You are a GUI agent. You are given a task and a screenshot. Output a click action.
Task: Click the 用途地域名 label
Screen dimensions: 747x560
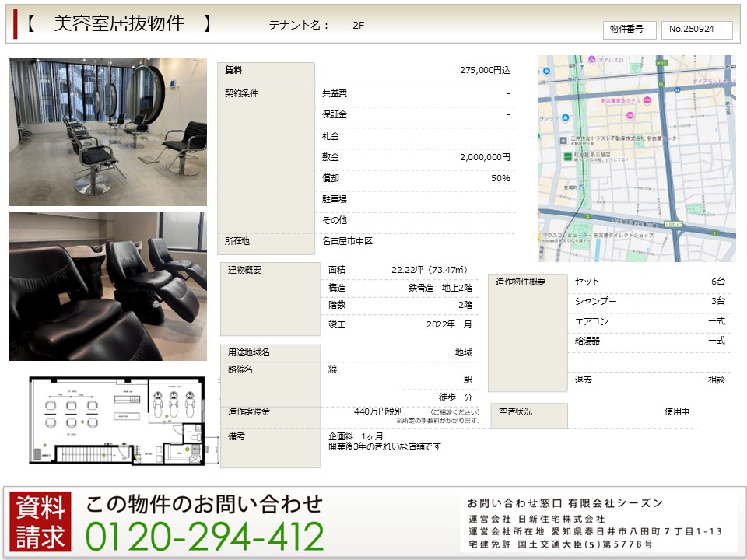point(249,352)
